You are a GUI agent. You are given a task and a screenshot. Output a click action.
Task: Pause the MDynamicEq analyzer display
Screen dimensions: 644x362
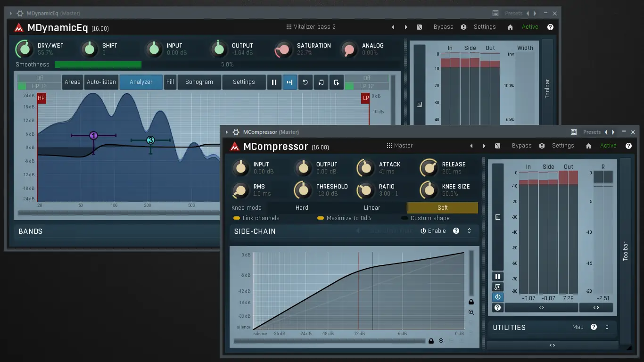[274, 82]
